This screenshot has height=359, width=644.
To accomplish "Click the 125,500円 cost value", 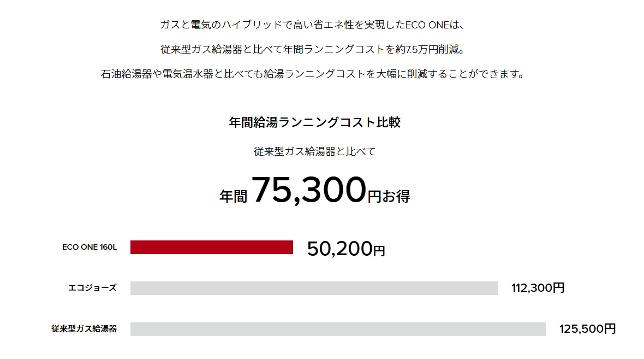I will coord(587,329).
